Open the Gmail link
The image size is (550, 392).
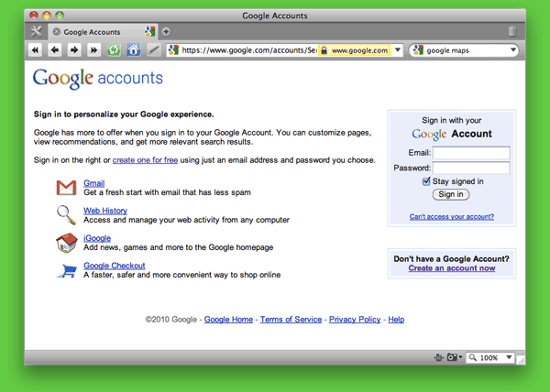[x=94, y=183]
